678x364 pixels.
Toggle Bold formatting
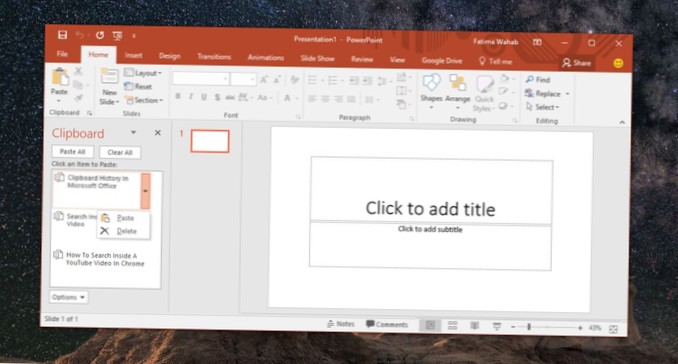(178, 96)
